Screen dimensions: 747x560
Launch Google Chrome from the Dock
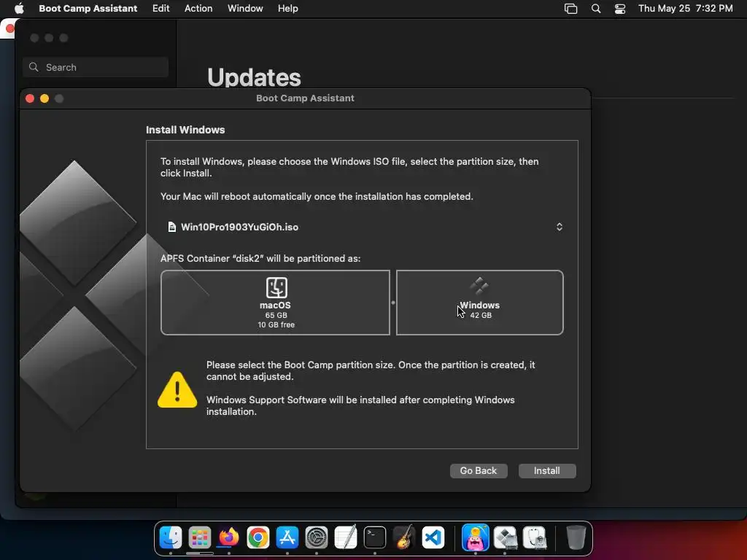click(x=258, y=537)
